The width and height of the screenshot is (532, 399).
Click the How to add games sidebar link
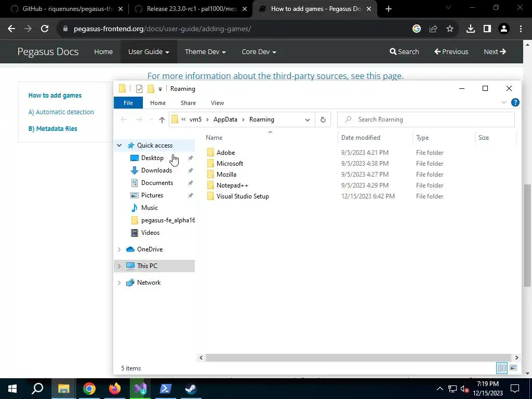55,96
